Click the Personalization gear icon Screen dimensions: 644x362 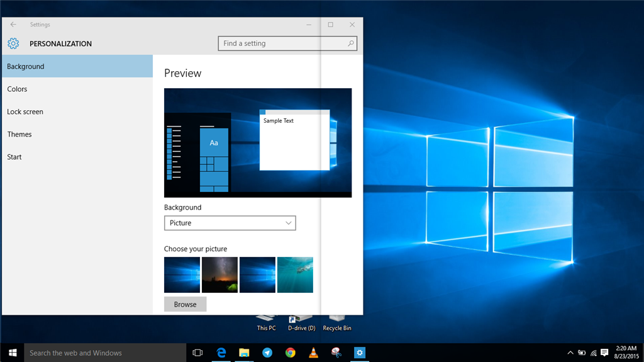point(13,43)
